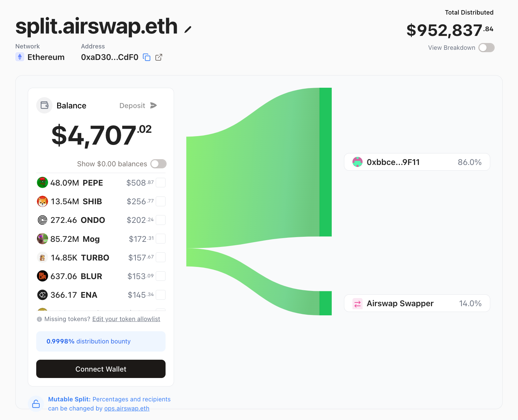The width and height of the screenshot is (518, 420).
Task: Click the split.airswap.eth title
Action: [x=96, y=26]
